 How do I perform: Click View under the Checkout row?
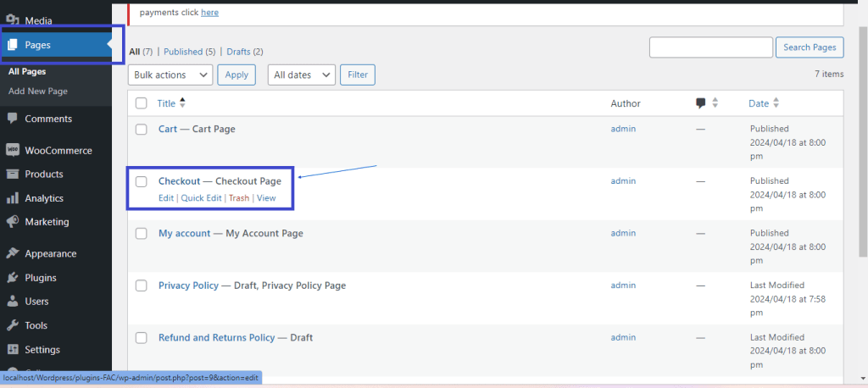coord(266,198)
